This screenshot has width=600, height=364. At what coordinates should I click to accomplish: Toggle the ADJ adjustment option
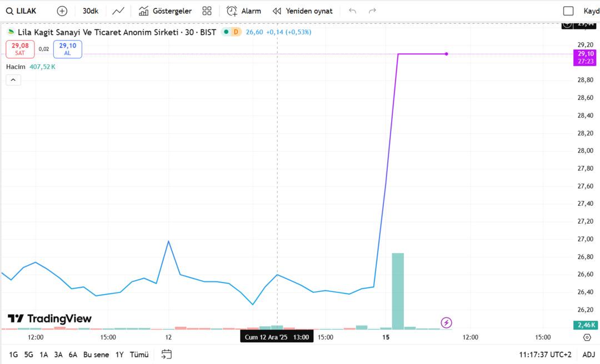588,355
